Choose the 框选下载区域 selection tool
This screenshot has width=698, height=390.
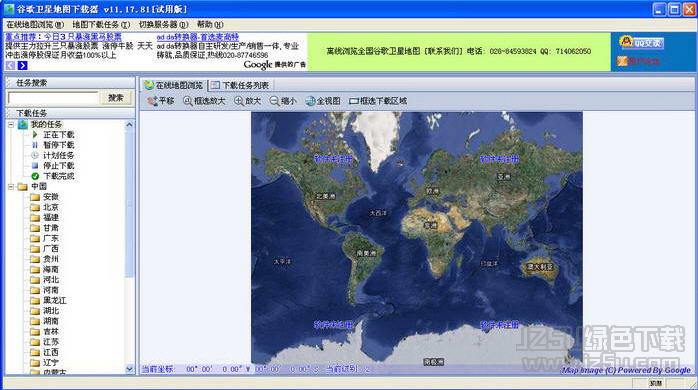[x=378, y=101]
